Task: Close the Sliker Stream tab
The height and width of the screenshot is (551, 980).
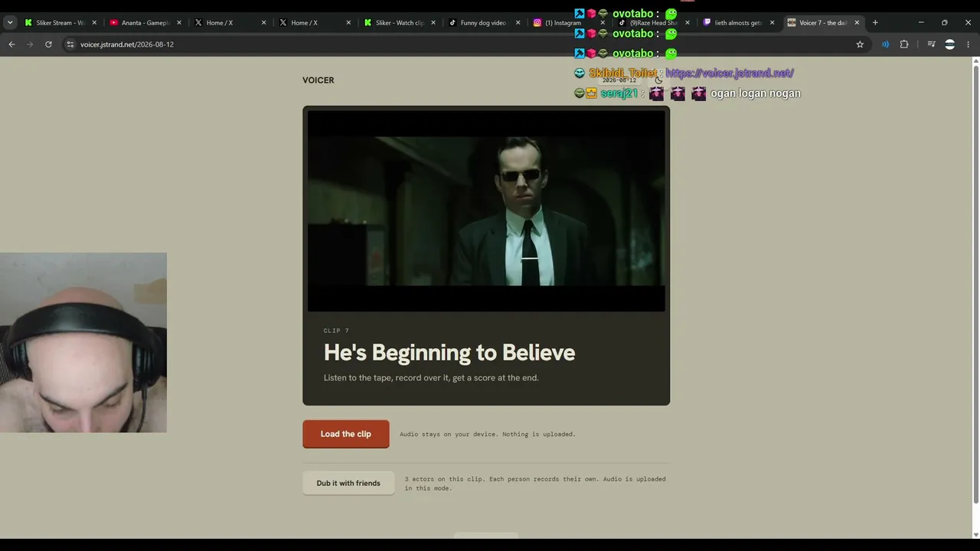Action: 94,23
